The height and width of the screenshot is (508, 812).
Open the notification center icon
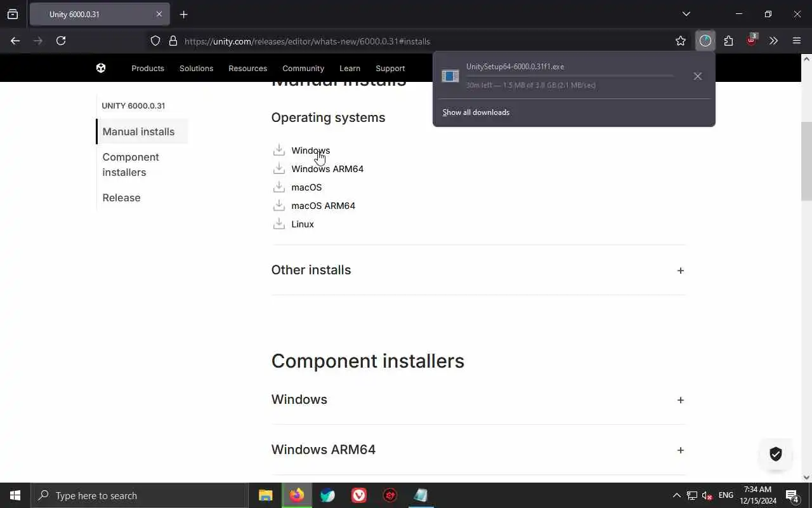(x=792, y=495)
